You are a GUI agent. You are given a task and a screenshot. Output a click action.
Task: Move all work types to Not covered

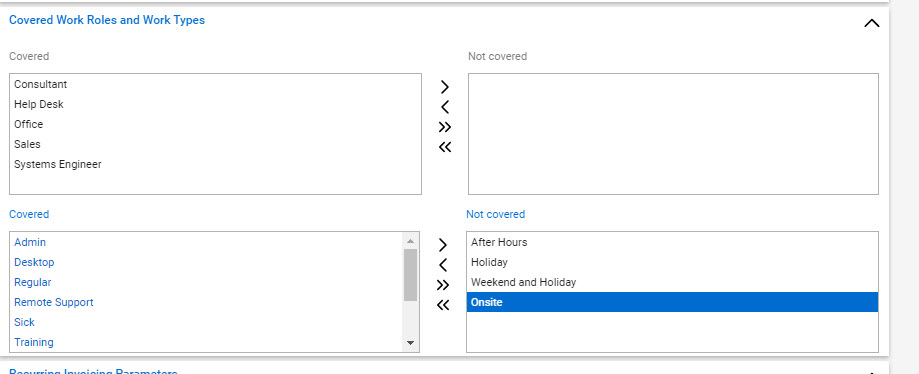pos(443,285)
